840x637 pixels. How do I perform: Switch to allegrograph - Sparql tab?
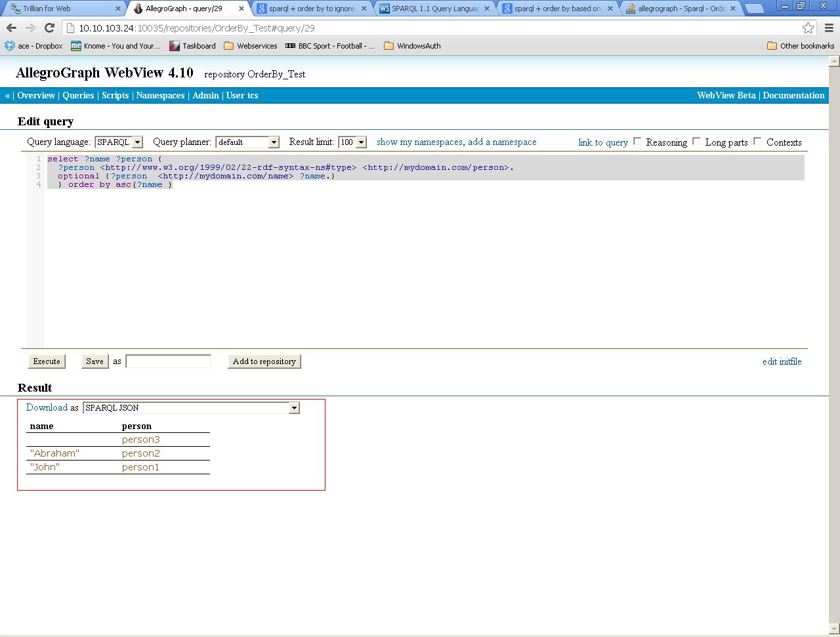[681, 9]
